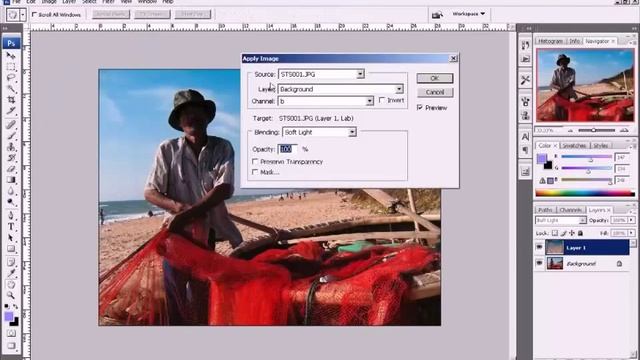The image size is (640, 360).
Task: Select the Rectangle shape tool
Action: (11, 249)
